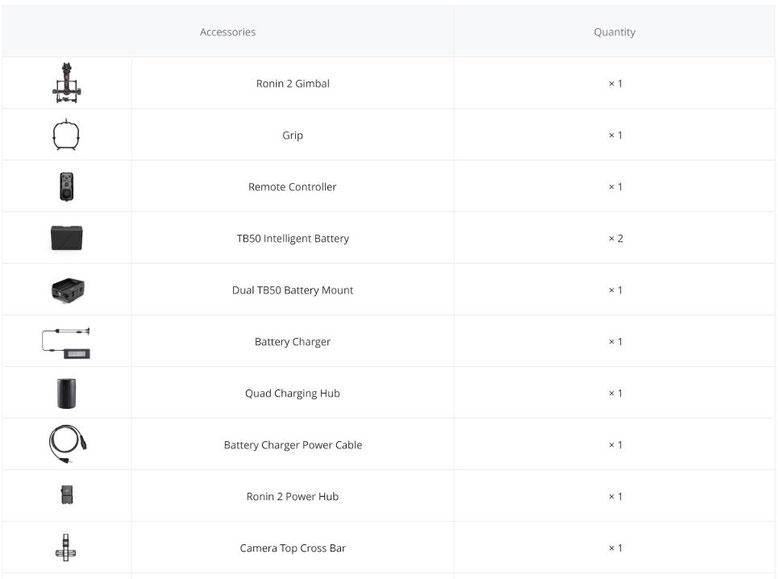Select the Ronin 2 Gimbal name text
Viewport: 778px width, 579px height.
coord(293,83)
